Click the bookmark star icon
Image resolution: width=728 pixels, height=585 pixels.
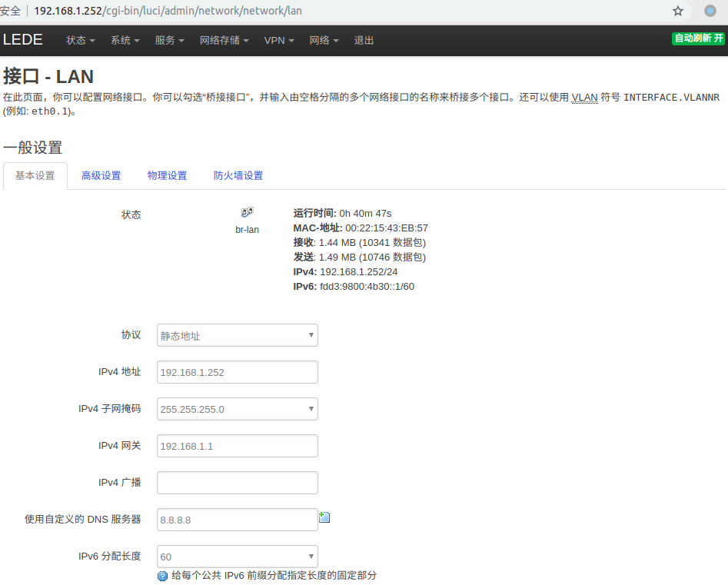[x=678, y=11]
